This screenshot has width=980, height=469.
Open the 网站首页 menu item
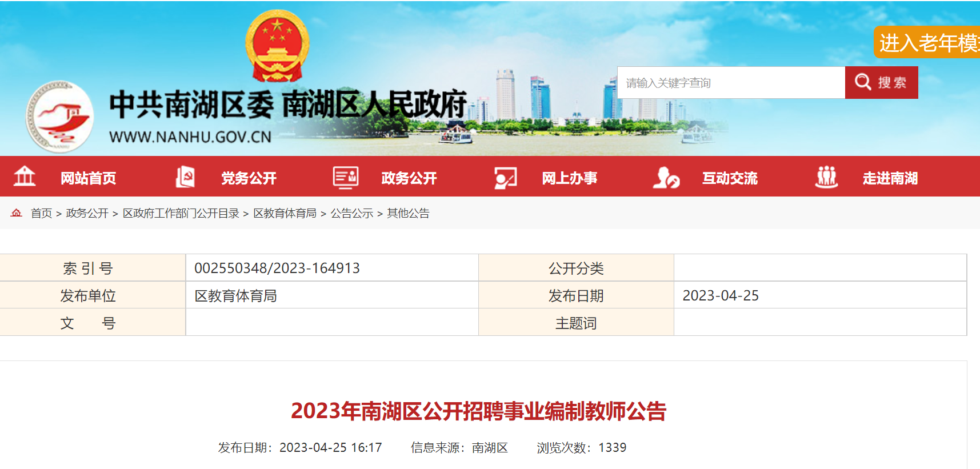(x=89, y=178)
